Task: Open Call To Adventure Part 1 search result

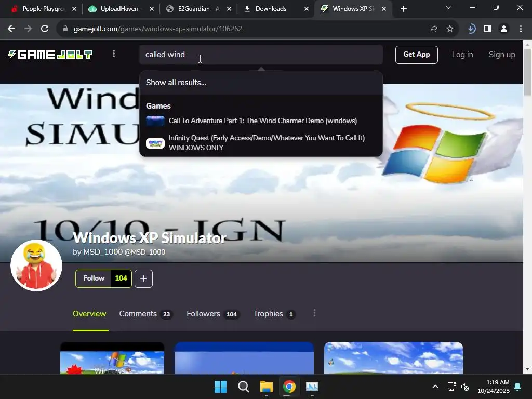Action: [x=261, y=121]
